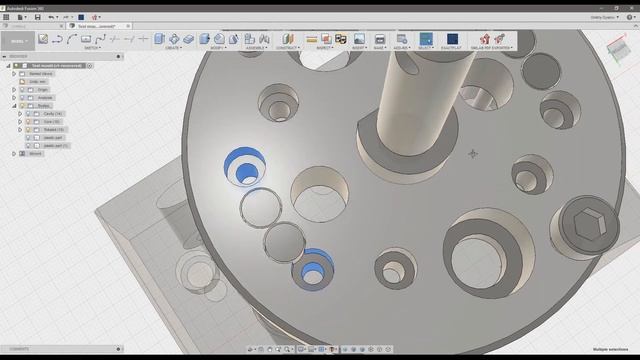Select the Press Pull modify tool
Screen dimensions: 640x360
pos(204,39)
